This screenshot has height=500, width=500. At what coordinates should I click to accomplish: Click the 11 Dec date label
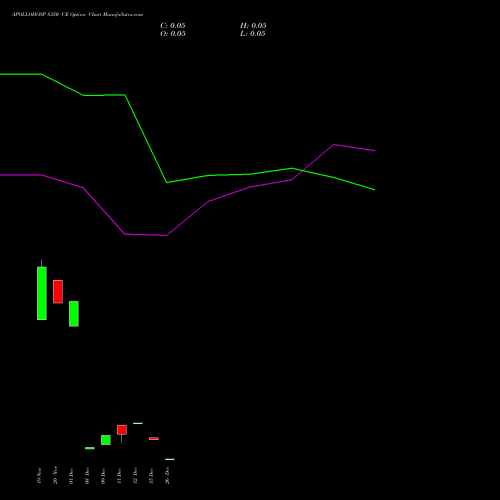(x=119, y=476)
